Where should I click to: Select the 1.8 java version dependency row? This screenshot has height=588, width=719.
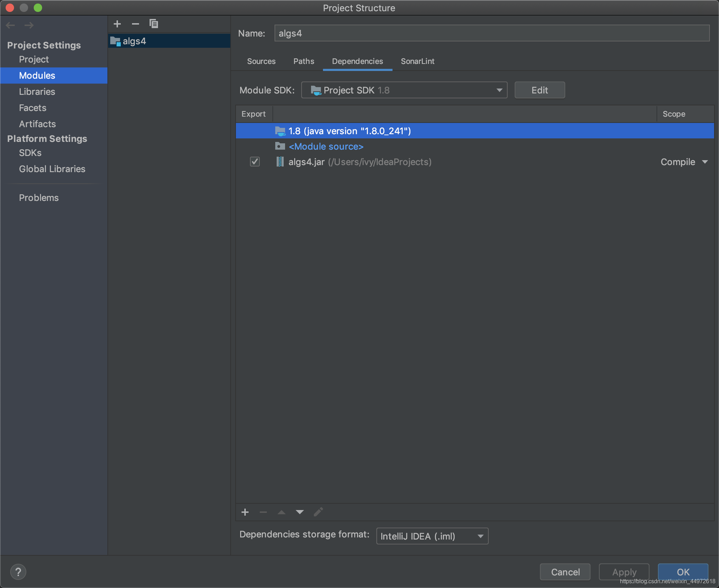click(x=475, y=131)
